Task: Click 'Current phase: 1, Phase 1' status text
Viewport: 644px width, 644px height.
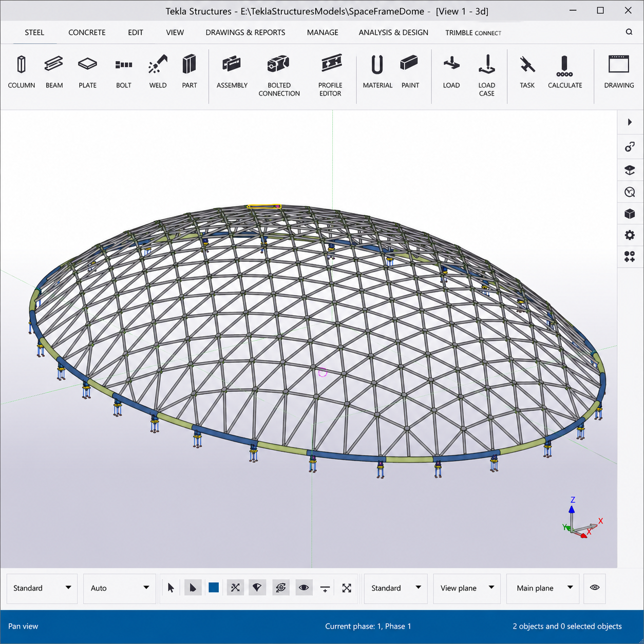Action: [368, 626]
